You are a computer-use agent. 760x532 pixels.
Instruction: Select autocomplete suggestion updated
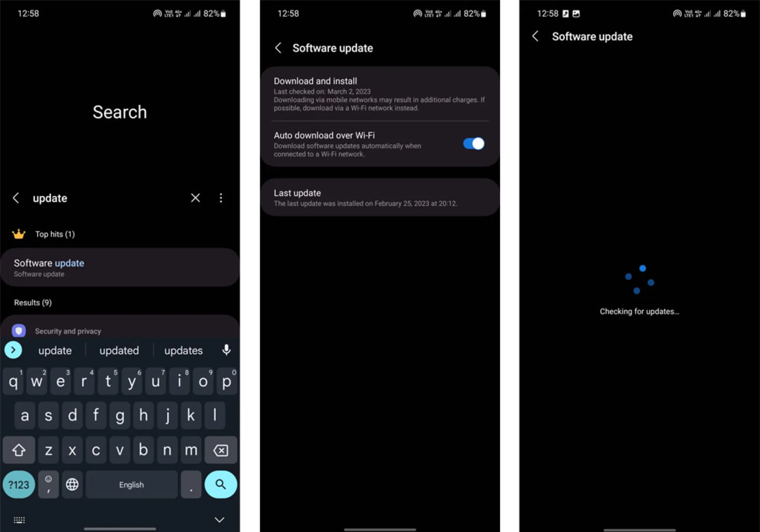point(119,350)
